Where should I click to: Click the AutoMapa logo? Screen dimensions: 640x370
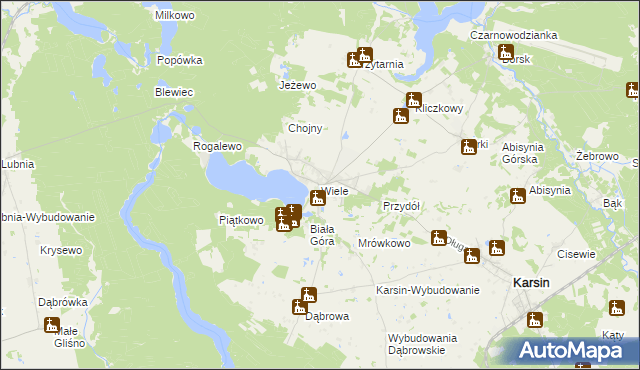[570, 350]
